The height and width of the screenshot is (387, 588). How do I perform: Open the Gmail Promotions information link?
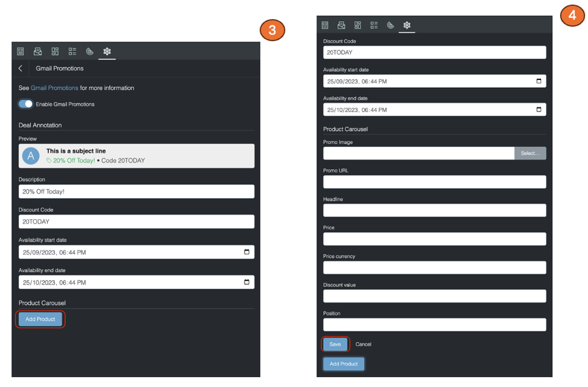[54, 88]
